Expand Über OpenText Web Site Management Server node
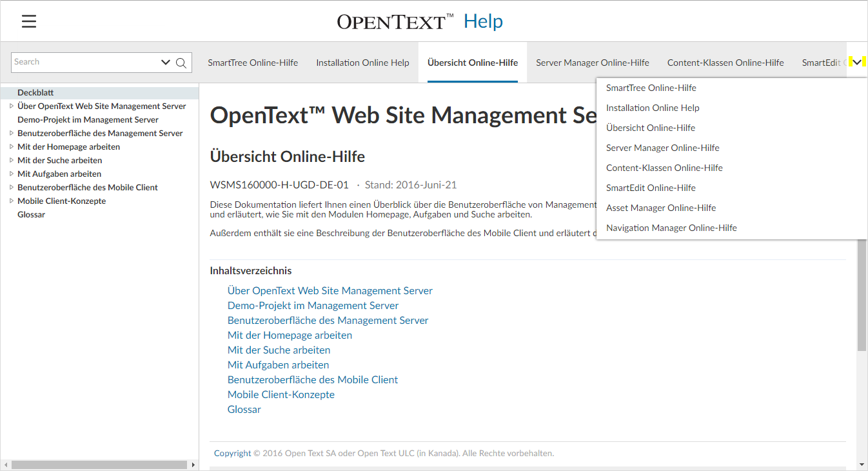The width and height of the screenshot is (868, 471). pyautogui.click(x=11, y=106)
